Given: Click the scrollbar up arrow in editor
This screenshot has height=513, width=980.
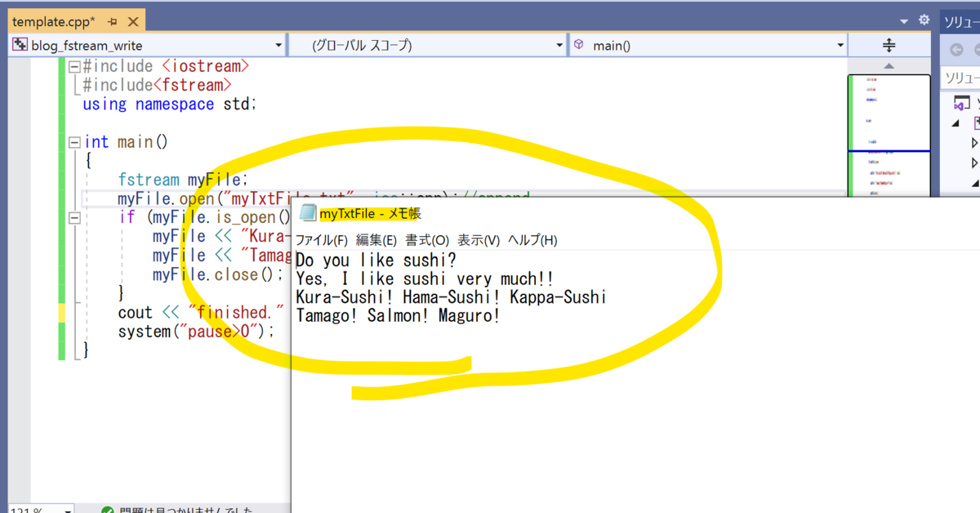Looking at the screenshot, I should (x=889, y=66).
